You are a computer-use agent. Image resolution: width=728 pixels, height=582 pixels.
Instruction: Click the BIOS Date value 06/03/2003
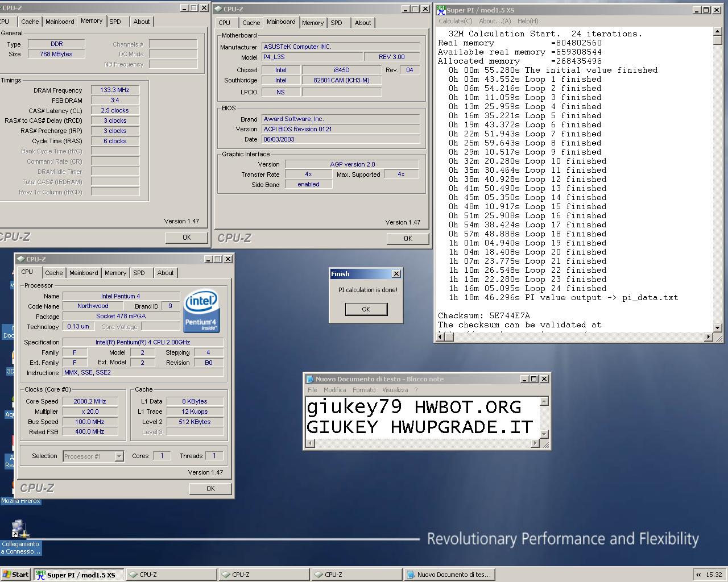click(x=341, y=139)
